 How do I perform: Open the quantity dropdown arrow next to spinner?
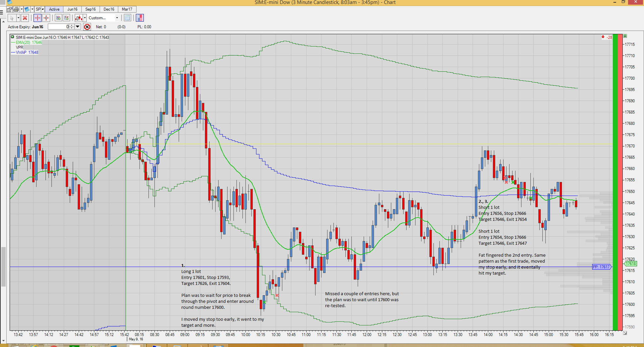pyautogui.click(x=78, y=27)
